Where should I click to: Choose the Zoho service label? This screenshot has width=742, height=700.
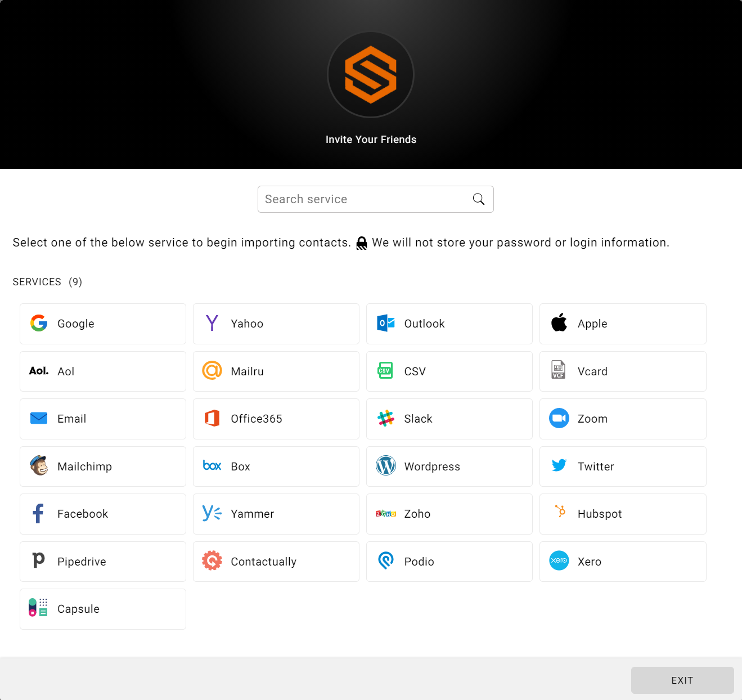coord(417,514)
